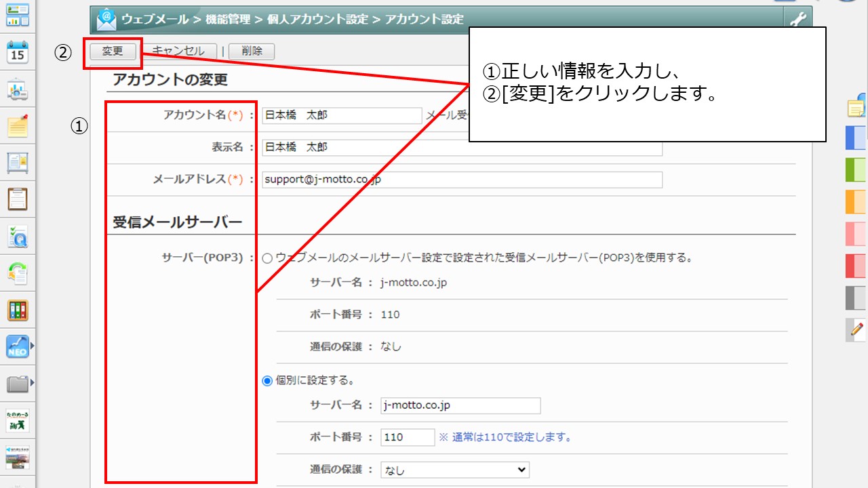Click the 'メールアドレス' input field

click(462, 180)
